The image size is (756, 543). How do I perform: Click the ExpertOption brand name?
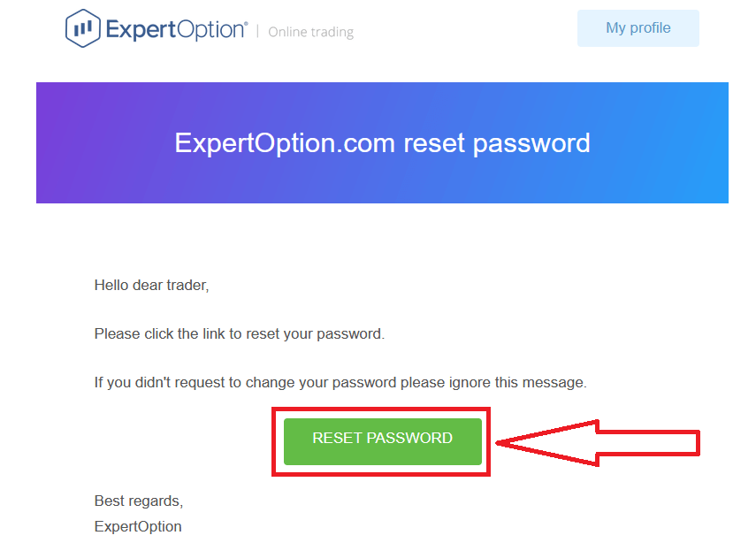pyautogui.click(x=173, y=27)
